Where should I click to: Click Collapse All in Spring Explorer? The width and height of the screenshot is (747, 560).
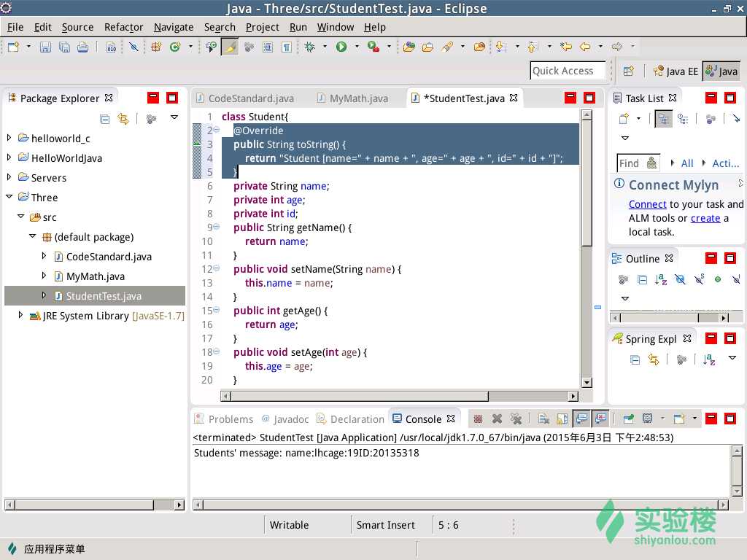point(635,359)
